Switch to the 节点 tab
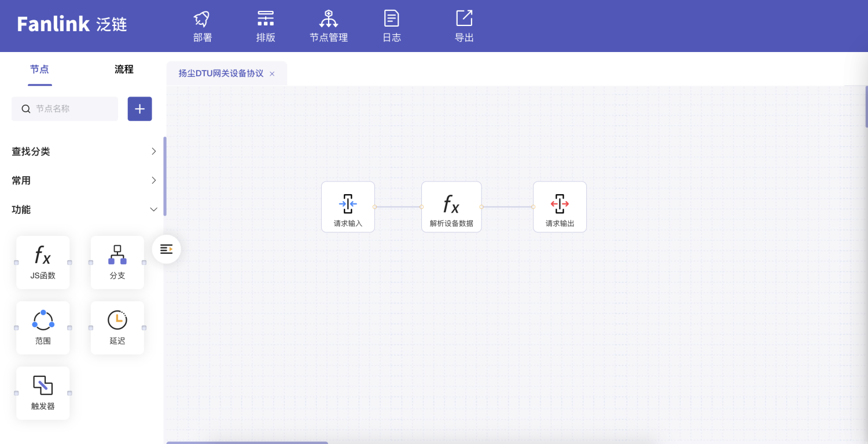 point(39,69)
